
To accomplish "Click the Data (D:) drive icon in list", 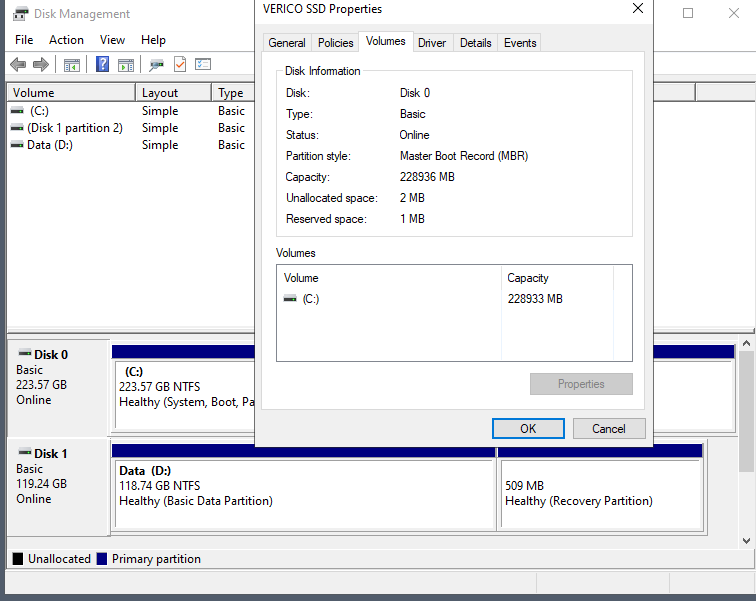I will point(17,145).
